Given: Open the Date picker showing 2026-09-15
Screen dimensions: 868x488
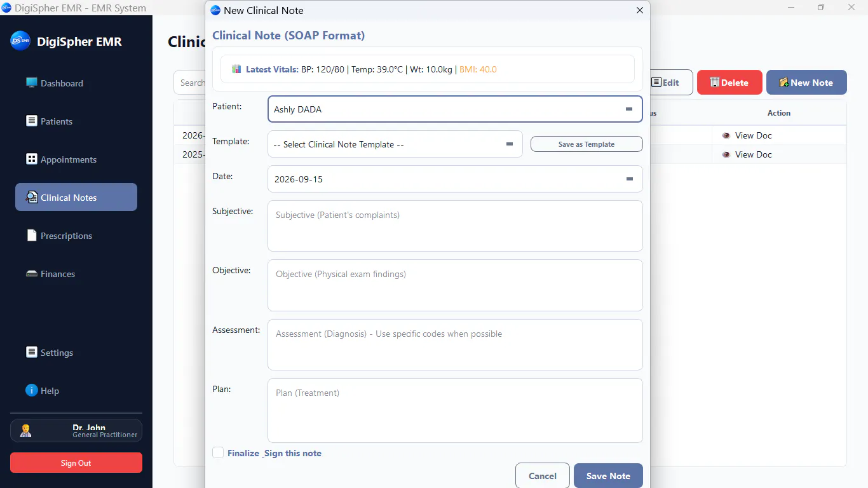Looking at the screenshot, I should [x=455, y=179].
